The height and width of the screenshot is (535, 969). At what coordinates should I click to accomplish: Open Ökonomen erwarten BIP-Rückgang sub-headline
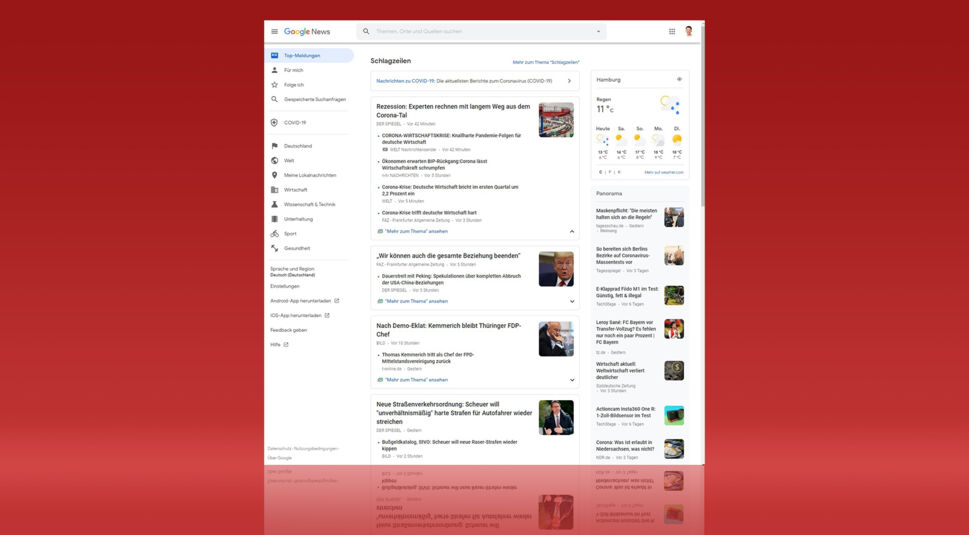tap(434, 164)
